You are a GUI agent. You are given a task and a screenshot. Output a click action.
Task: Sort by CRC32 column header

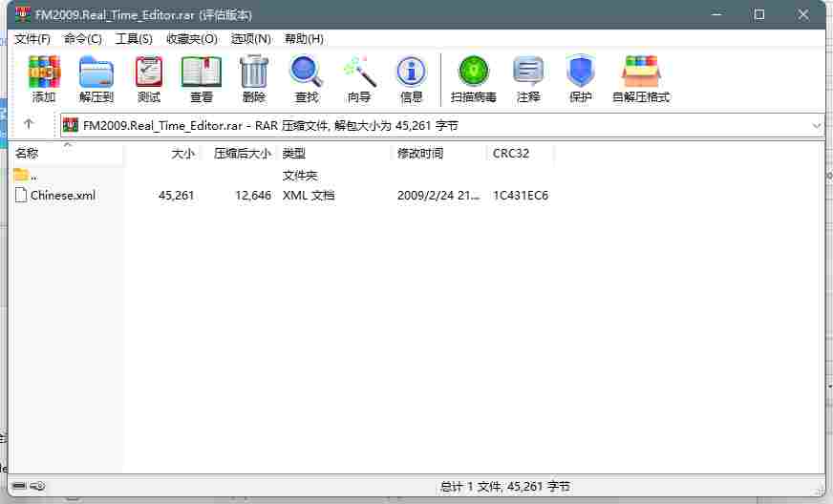[521, 154]
